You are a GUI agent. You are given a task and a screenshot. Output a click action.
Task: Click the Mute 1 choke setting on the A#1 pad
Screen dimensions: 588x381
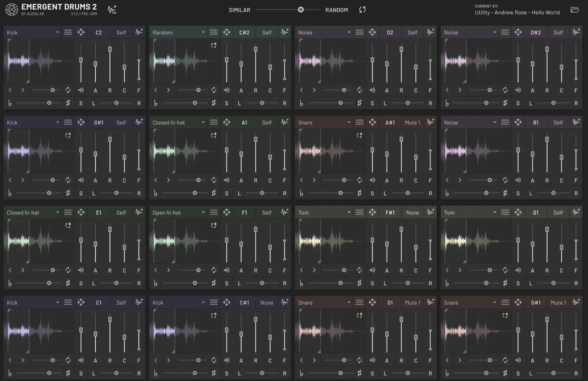pos(413,122)
